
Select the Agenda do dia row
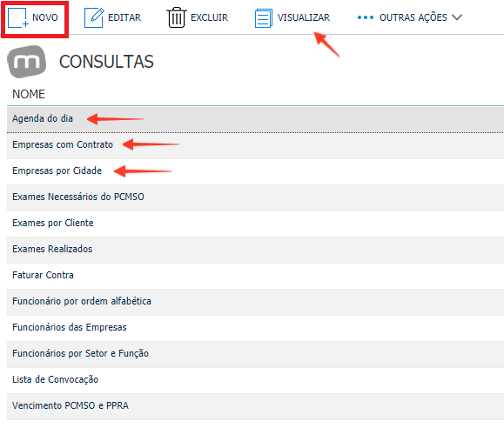[x=255, y=119]
